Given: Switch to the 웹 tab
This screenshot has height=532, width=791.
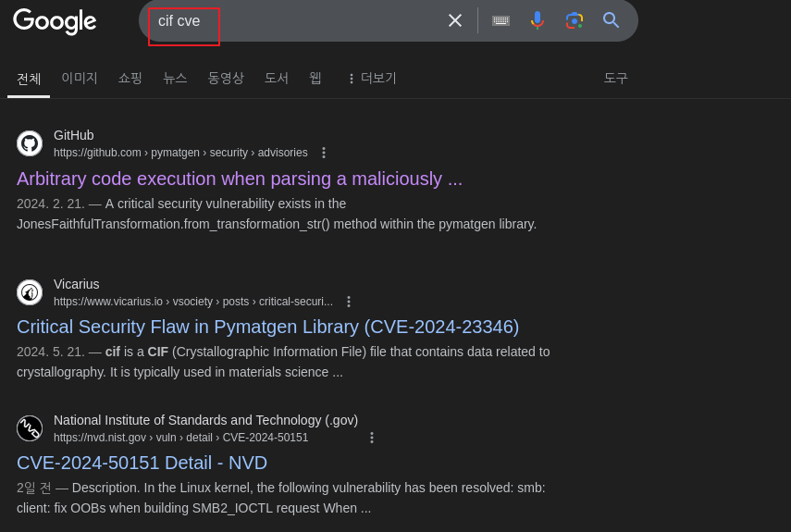Looking at the screenshot, I should point(315,78).
